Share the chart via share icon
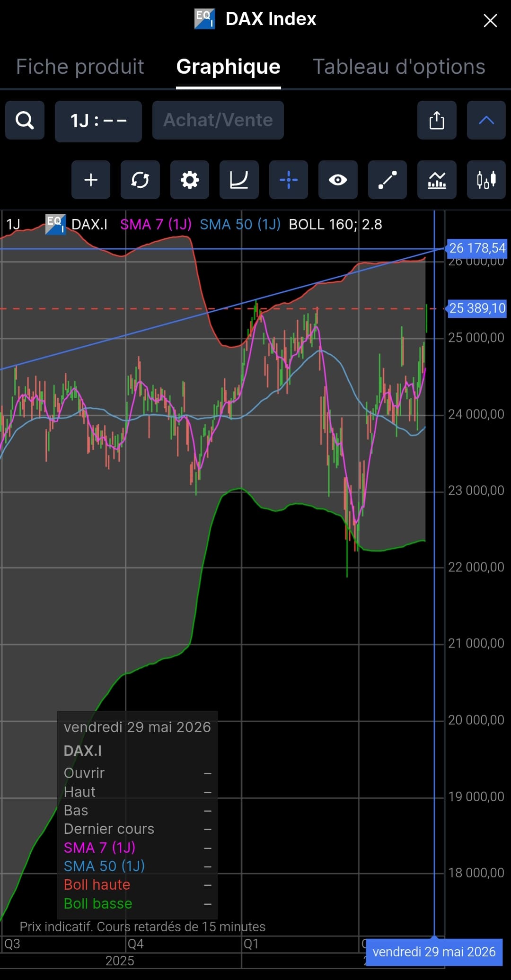 coord(437,120)
